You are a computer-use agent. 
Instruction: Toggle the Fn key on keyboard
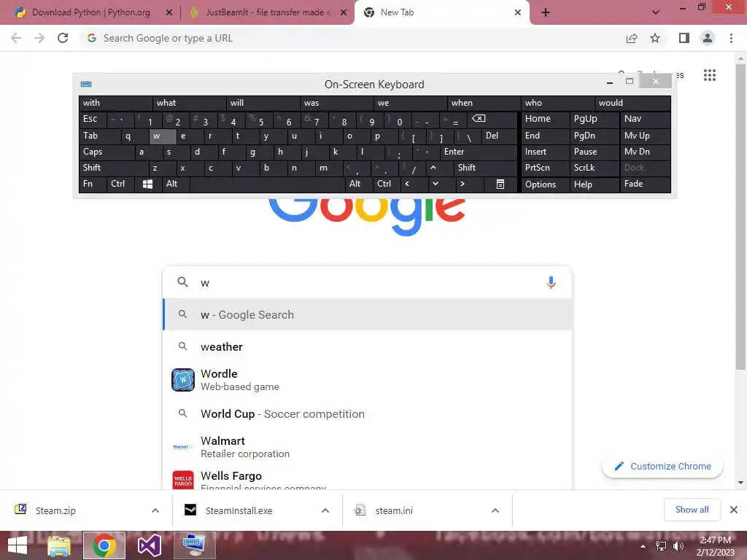coord(93,184)
